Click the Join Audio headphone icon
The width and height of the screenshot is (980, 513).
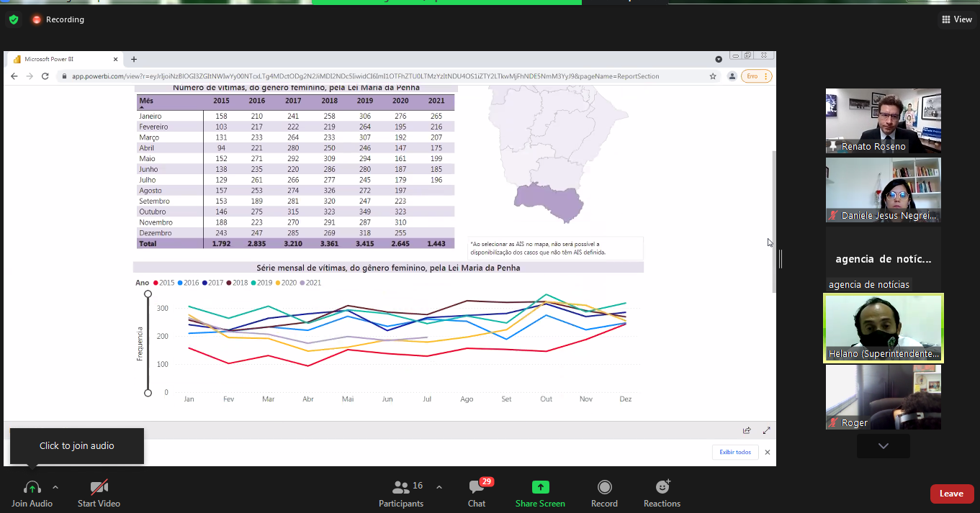coord(32,488)
